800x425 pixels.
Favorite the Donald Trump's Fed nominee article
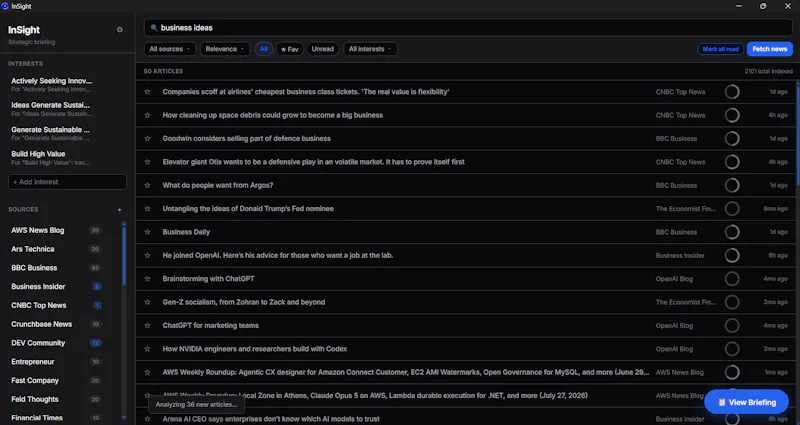coord(147,209)
